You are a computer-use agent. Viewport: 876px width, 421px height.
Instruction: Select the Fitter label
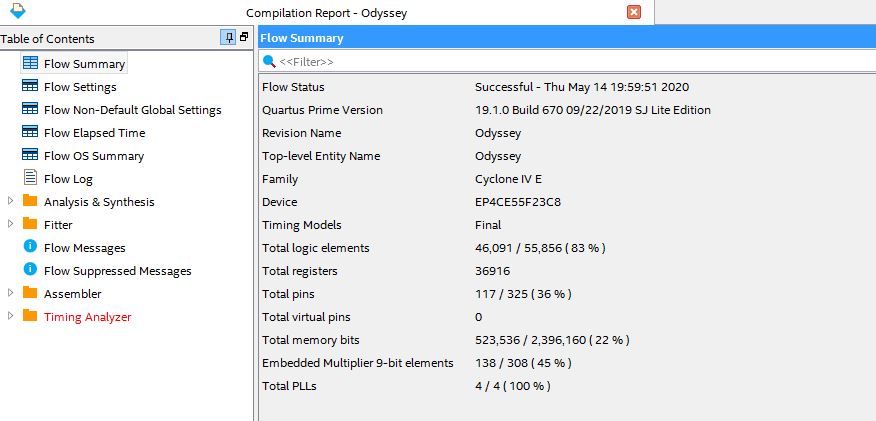pyautogui.click(x=58, y=225)
